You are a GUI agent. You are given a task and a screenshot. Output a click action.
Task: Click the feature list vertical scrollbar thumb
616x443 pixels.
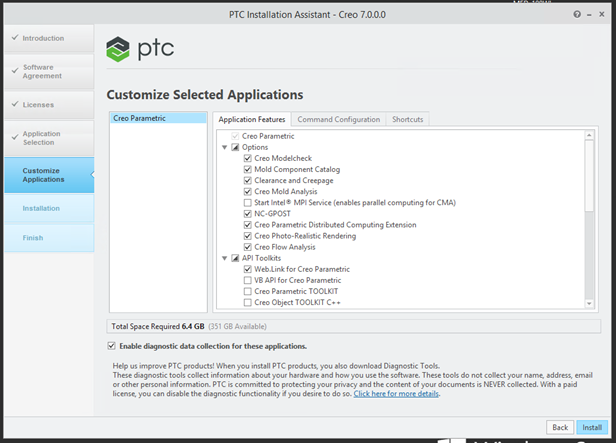(x=589, y=176)
